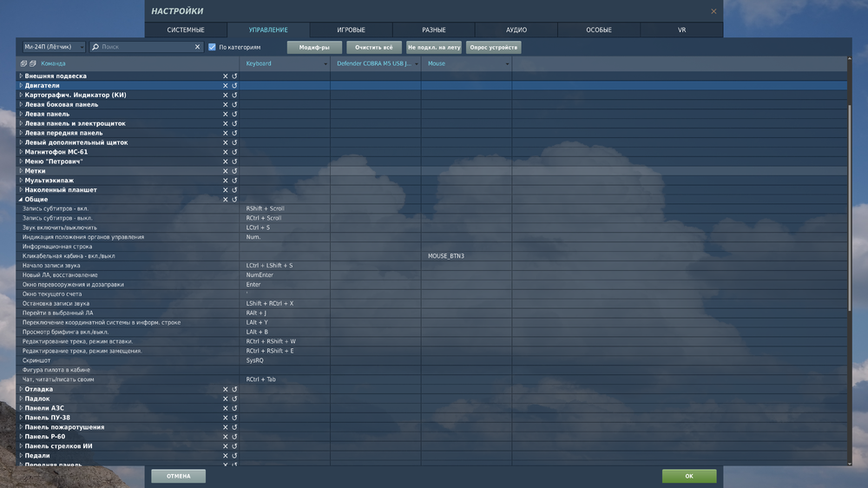Viewport: 868px width, 488px height.
Task: Expand the Педали category
Action: click(21, 455)
